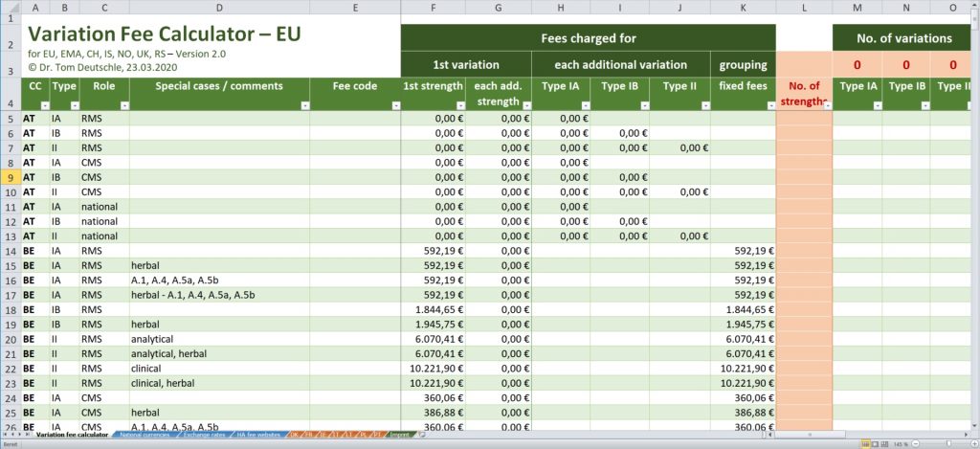The height and width of the screenshot is (449, 980).
Task: Expand the Fee code filter dropdown
Action: point(393,104)
